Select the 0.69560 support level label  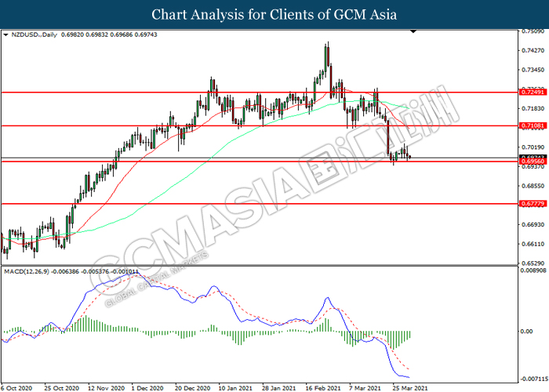pos(533,162)
